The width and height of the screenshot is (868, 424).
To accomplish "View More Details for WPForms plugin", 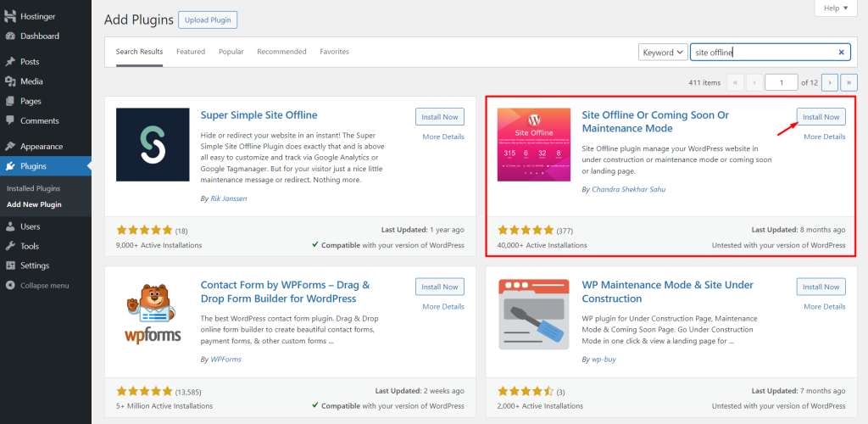I will pyautogui.click(x=443, y=307).
